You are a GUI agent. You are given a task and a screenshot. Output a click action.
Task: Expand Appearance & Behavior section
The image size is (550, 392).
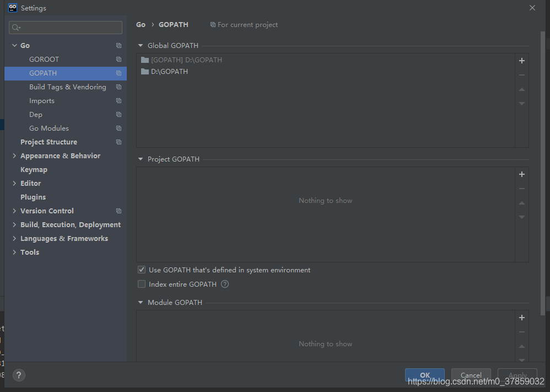(14, 155)
